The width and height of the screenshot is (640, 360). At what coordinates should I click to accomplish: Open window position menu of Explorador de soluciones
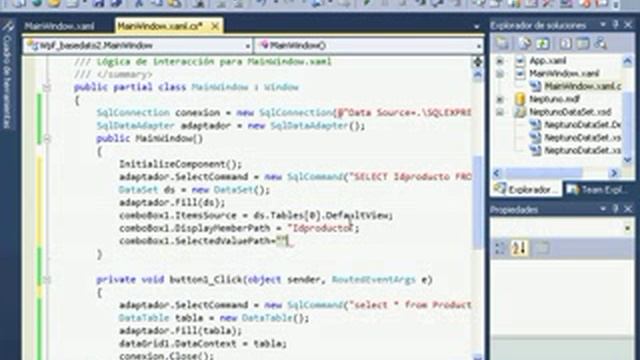tap(603, 25)
